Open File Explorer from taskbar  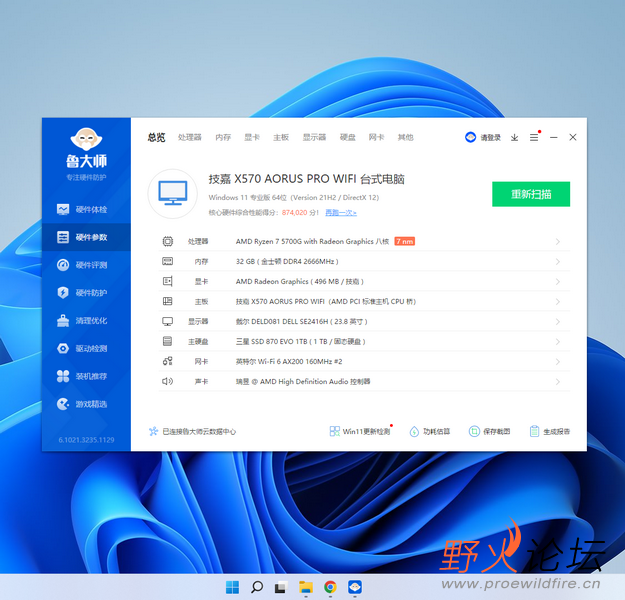point(306,587)
